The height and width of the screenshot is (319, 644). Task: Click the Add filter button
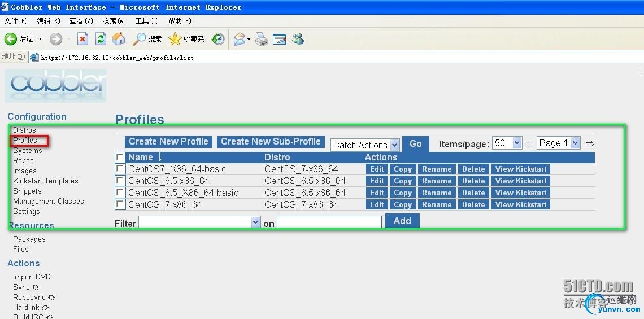pos(402,221)
